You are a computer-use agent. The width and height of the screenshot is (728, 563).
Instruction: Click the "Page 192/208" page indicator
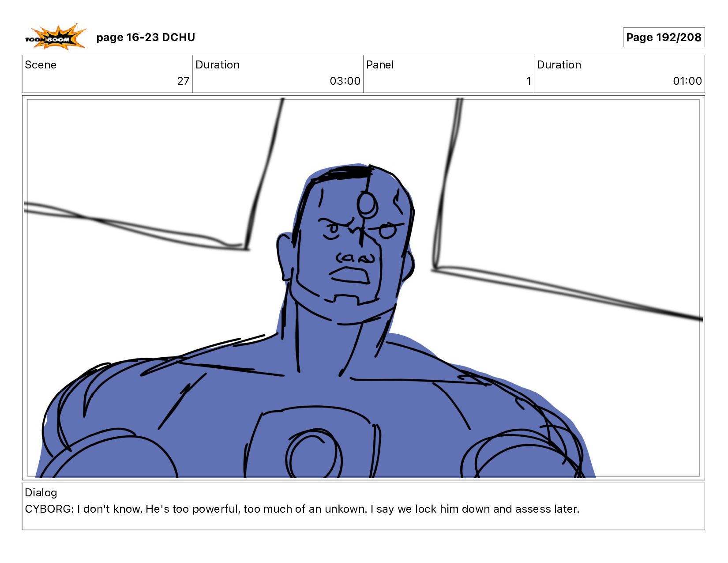pyautogui.click(x=664, y=38)
